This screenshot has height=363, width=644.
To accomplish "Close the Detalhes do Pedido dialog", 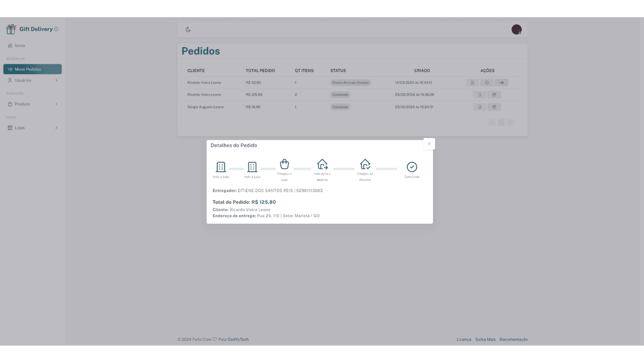I will 429,144.
